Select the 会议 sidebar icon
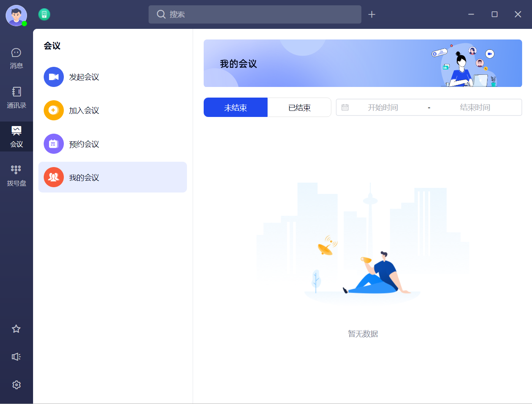The image size is (532, 404). coord(16,136)
